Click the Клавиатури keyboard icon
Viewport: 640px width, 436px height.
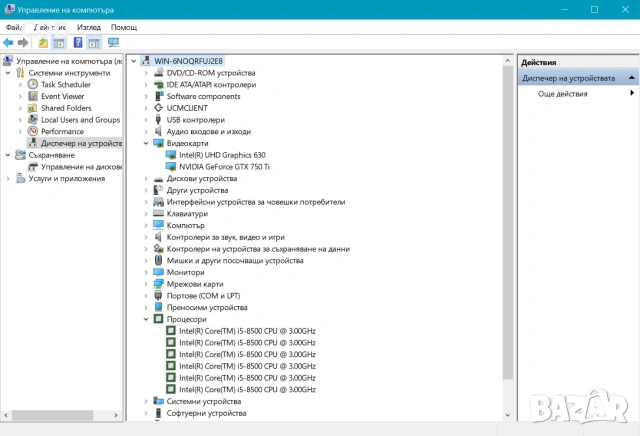[158, 214]
